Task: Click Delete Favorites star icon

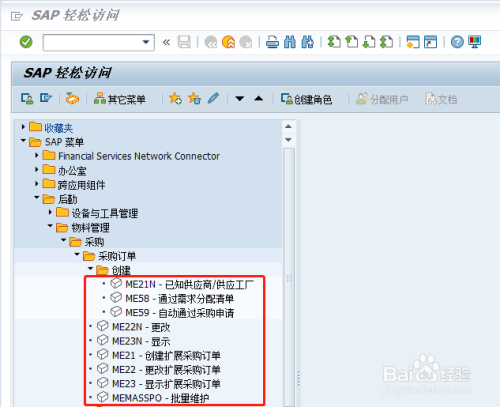Action: 194,99
